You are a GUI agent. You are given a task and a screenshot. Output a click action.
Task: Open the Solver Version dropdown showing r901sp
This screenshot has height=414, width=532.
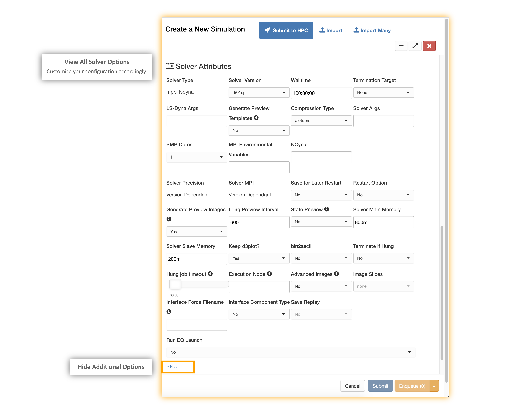point(259,93)
